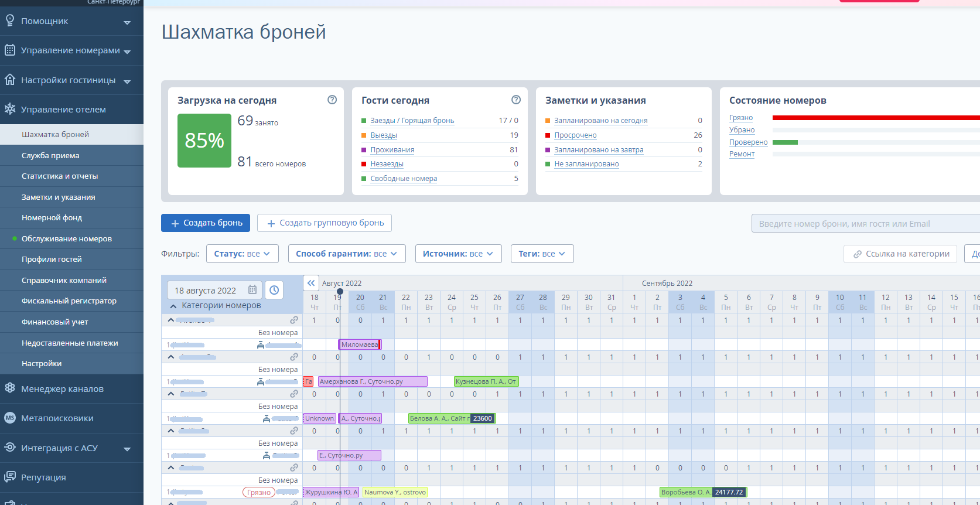Click the 18 августа 2022 date field

click(x=214, y=290)
